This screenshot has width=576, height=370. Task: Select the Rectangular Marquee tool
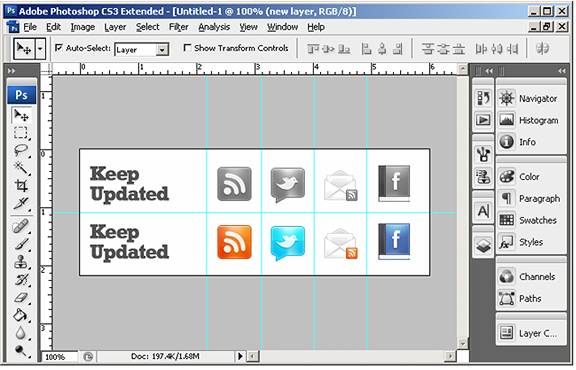[x=21, y=133]
